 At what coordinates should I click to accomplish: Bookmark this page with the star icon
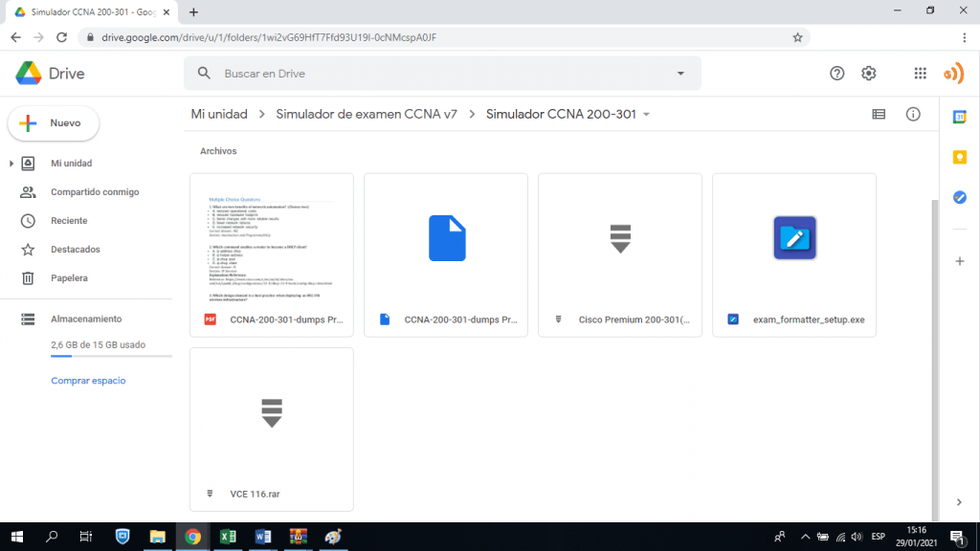[797, 37]
